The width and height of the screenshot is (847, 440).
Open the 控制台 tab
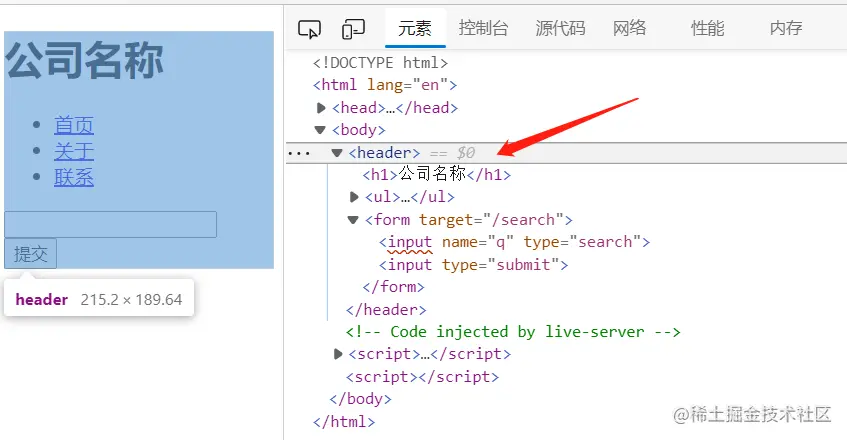coord(483,28)
